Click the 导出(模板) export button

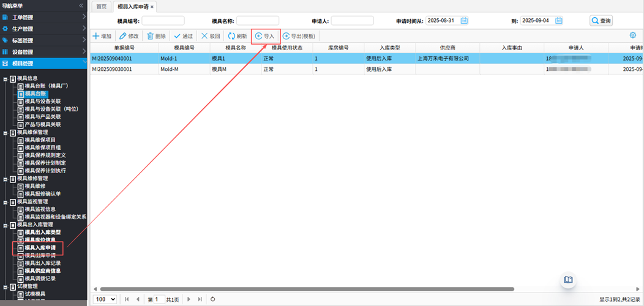[299, 36]
